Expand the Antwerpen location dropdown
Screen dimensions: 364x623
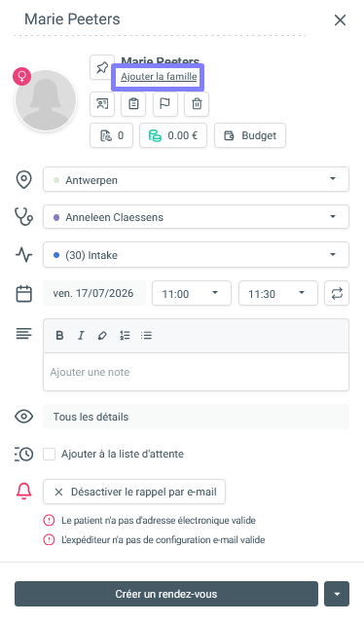tap(196, 179)
